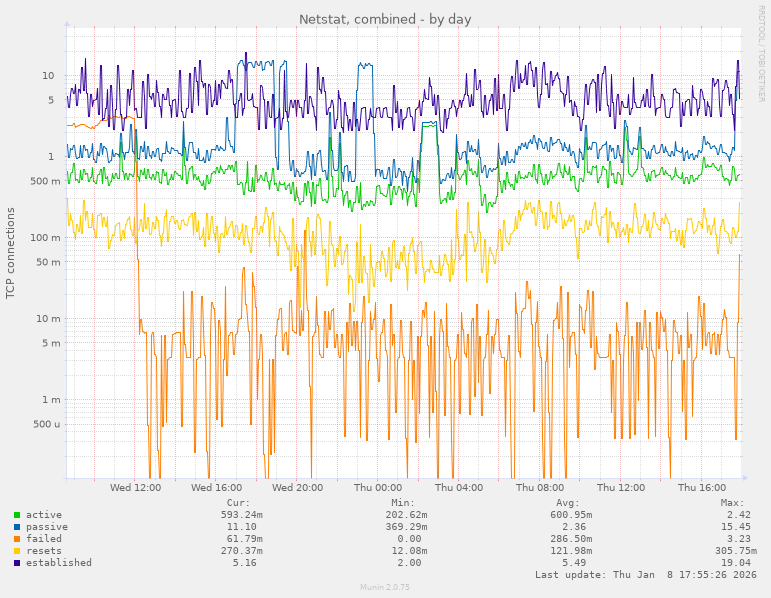Click the chart title 'Netstat, combined - by day'
Image resolution: width=771 pixels, height=598 pixels.
[385, 19]
